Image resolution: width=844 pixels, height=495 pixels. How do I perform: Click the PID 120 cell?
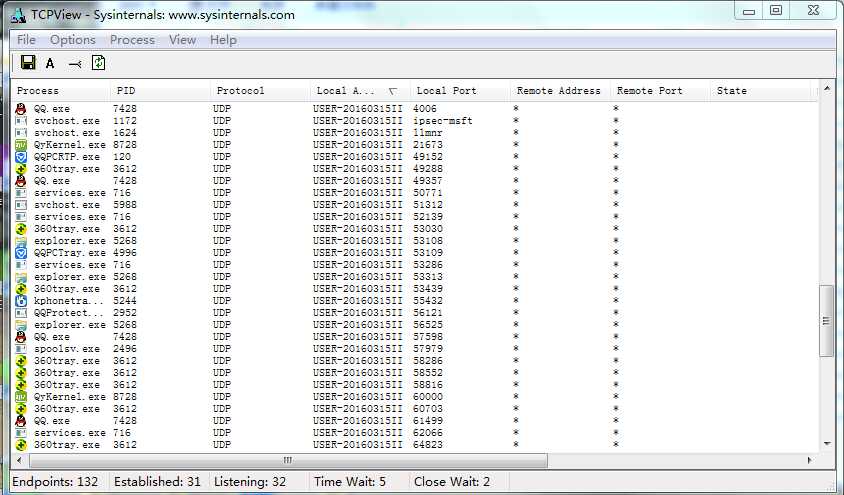pos(122,157)
